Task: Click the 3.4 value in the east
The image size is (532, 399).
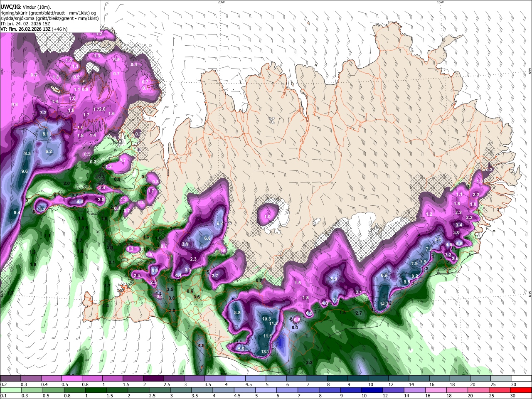Action: point(459,225)
